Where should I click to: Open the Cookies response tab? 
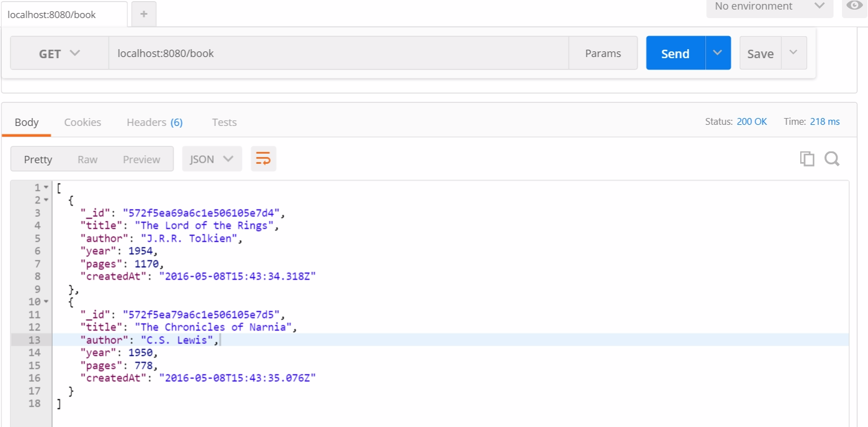(x=83, y=123)
